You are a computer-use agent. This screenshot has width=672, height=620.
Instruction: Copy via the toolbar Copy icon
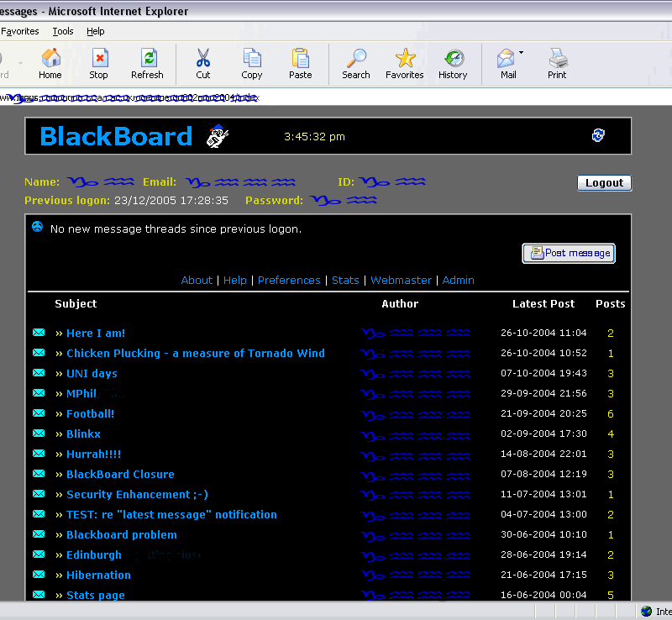(x=251, y=64)
